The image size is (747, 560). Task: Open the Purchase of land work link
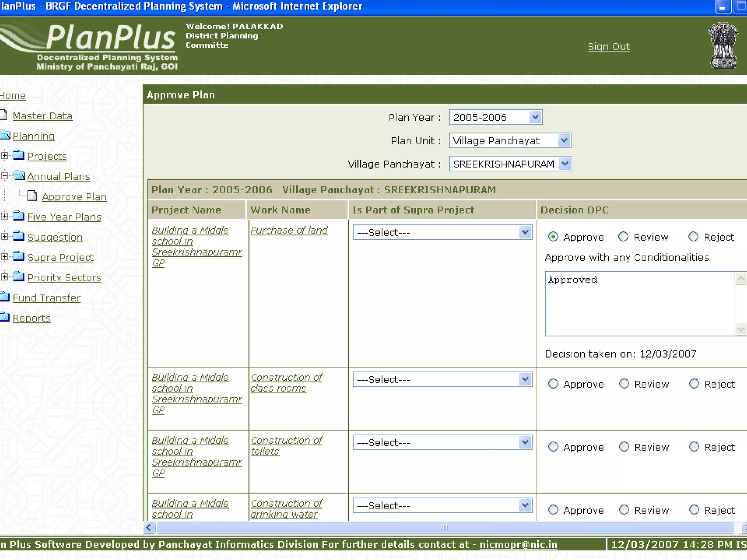(x=289, y=230)
